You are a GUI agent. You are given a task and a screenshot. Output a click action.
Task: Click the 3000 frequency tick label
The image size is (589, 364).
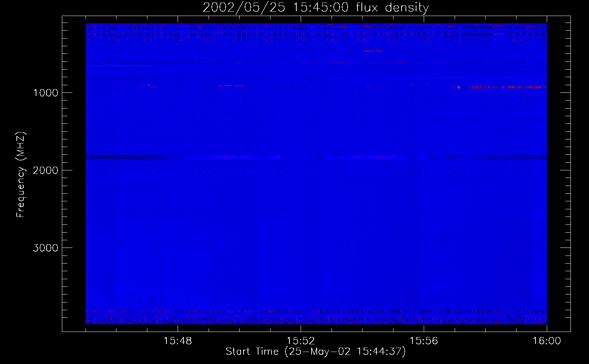click(46, 248)
